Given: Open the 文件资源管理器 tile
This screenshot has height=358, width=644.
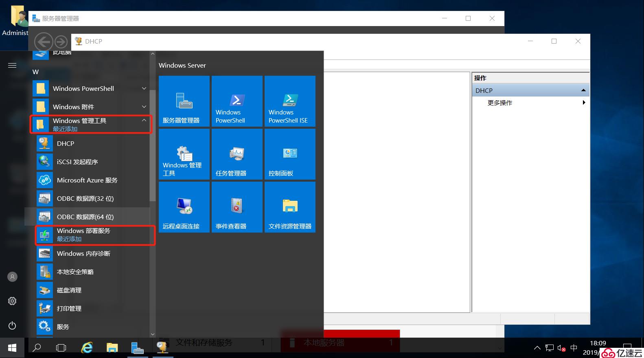Looking at the screenshot, I should (x=290, y=207).
